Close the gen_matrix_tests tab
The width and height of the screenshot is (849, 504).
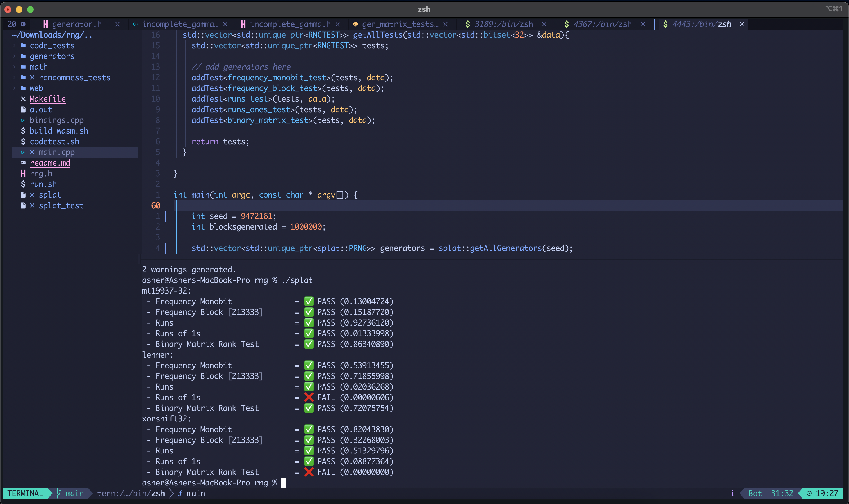[445, 24]
